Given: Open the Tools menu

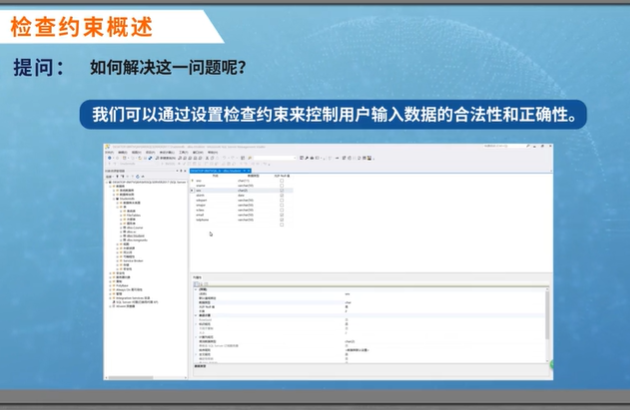Looking at the screenshot, I should (184, 152).
